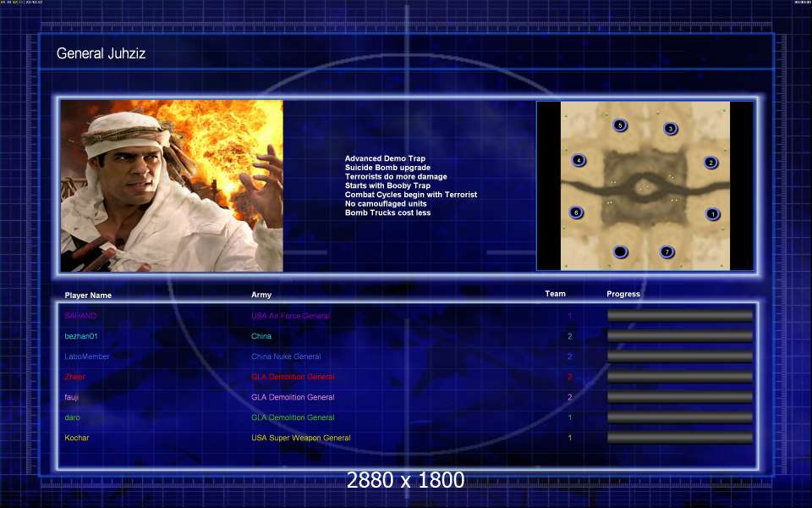Select player name Zheer

(74, 376)
